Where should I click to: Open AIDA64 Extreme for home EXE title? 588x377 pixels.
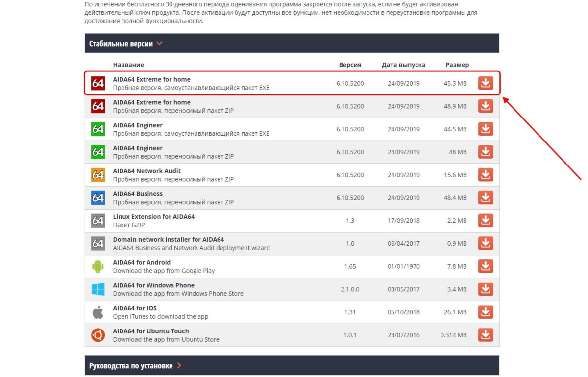tap(151, 79)
